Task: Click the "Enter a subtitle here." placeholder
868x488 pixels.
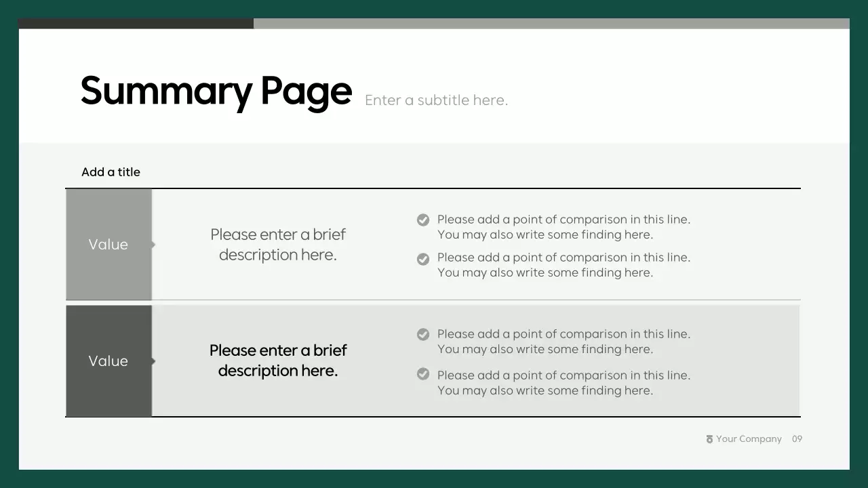Action: pyautogui.click(x=436, y=100)
